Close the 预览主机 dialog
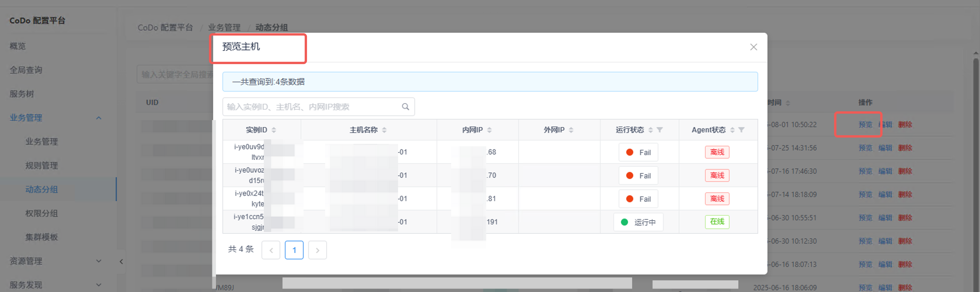The width and height of the screenshot is (980, 292). pos(753,47)
